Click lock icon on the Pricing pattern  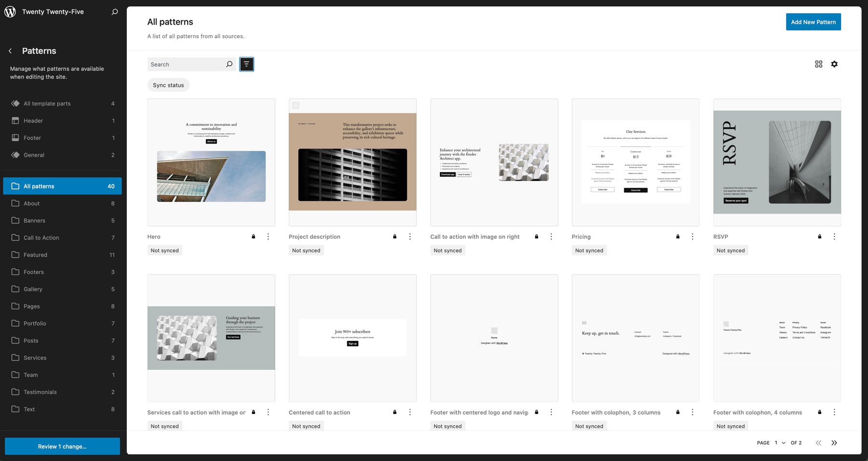click(678, 237)
